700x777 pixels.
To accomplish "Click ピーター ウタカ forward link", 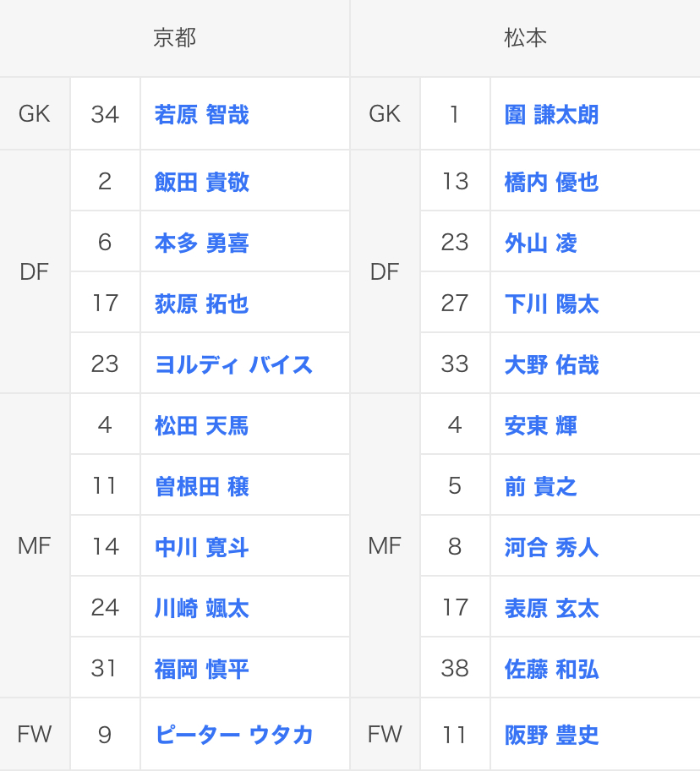I will pos(233,735).
